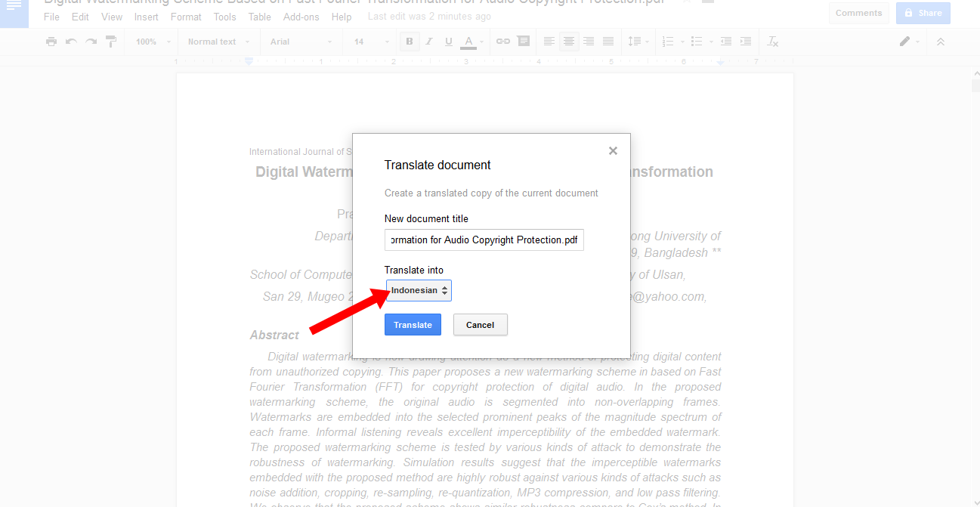This screenshot has height=507, width=980.
Task: Open the Table menu
Action: [260, 17]
